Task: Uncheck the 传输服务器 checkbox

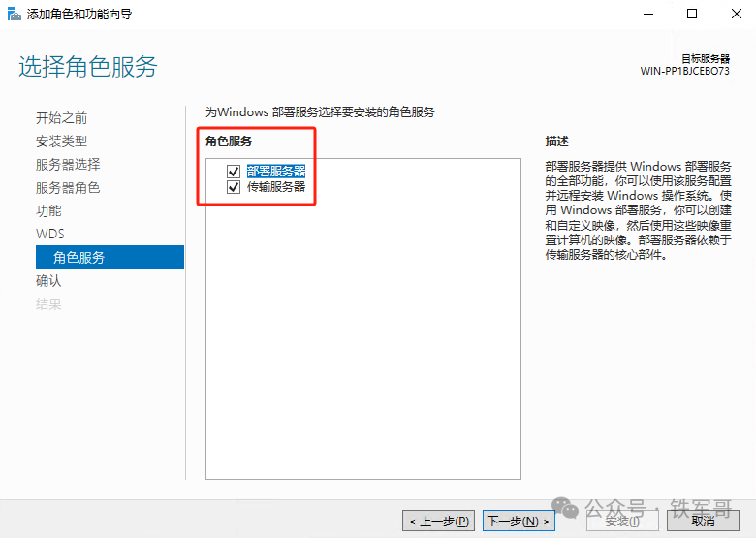Action: (234, 187)
